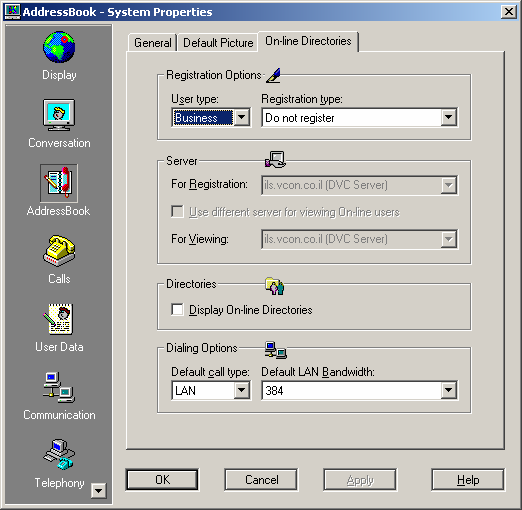Click the 'Registration type:' label

[302, 99]
